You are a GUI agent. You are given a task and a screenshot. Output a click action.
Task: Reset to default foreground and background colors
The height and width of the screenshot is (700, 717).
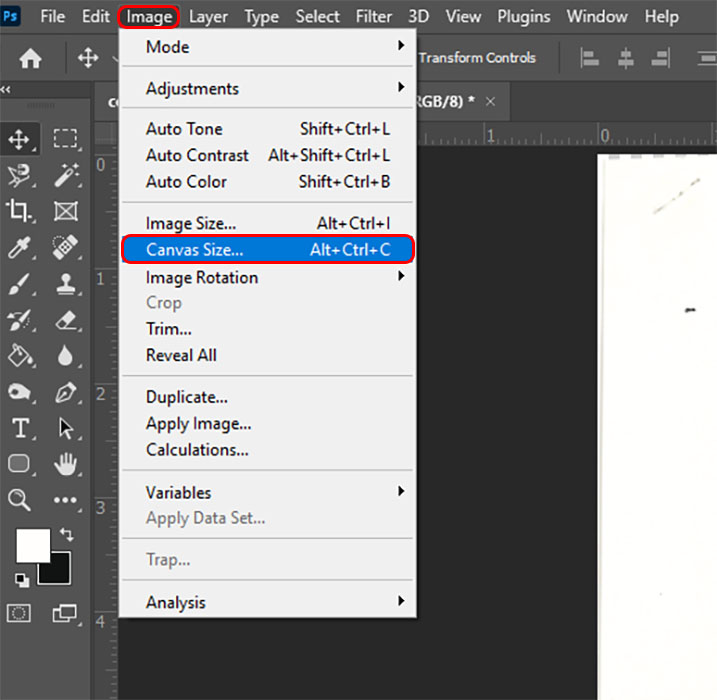click(21, 580)
